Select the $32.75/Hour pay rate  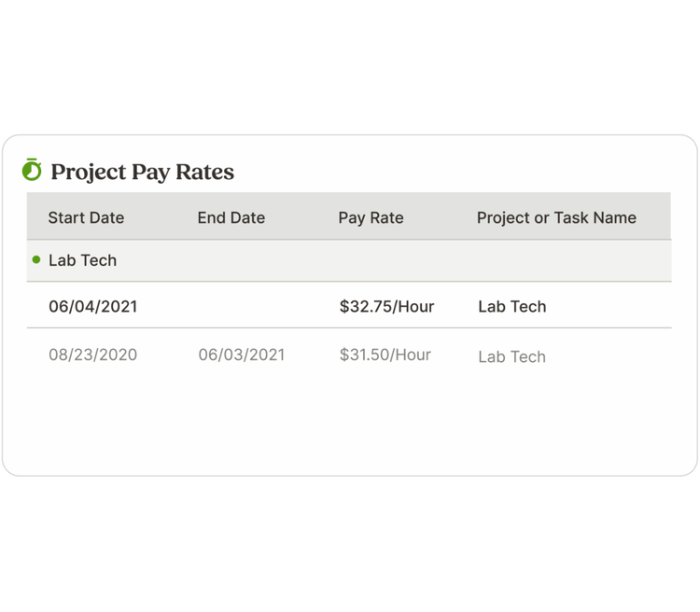point(386,306)
